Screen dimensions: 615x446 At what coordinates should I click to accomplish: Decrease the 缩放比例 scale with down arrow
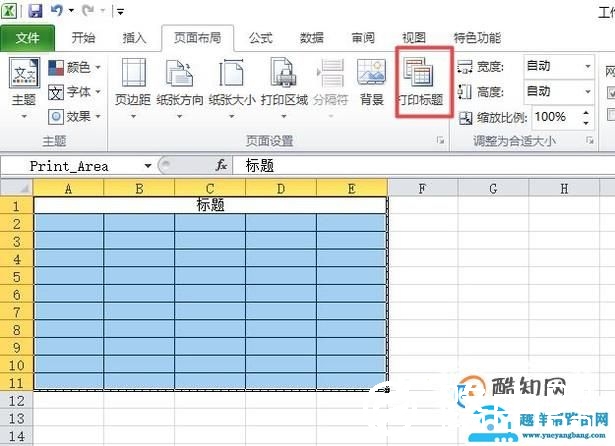tap(586, 122)
